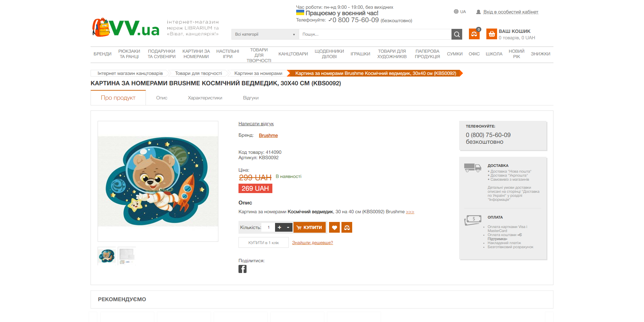Click the КУПИТИ buy button
The image size is (644, 322).
(x=310, y=227)
